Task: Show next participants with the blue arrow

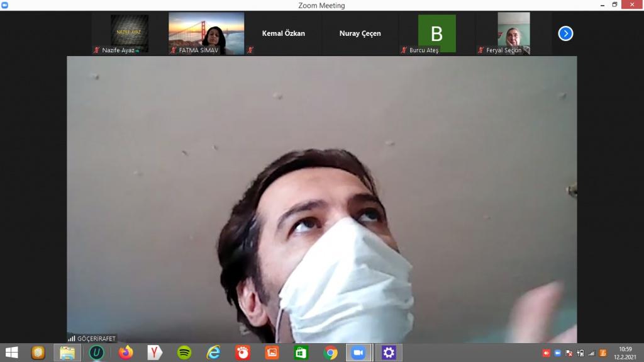Action: point(565,33)
